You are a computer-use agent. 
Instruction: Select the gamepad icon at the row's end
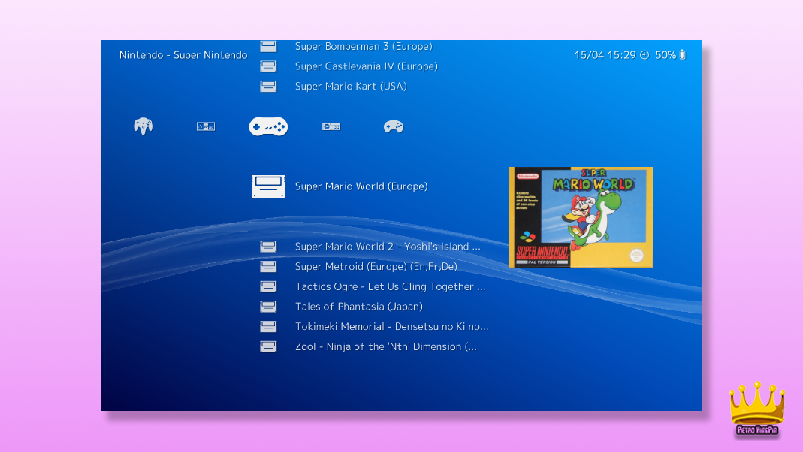pyautogui.click(x=393, y=126)
